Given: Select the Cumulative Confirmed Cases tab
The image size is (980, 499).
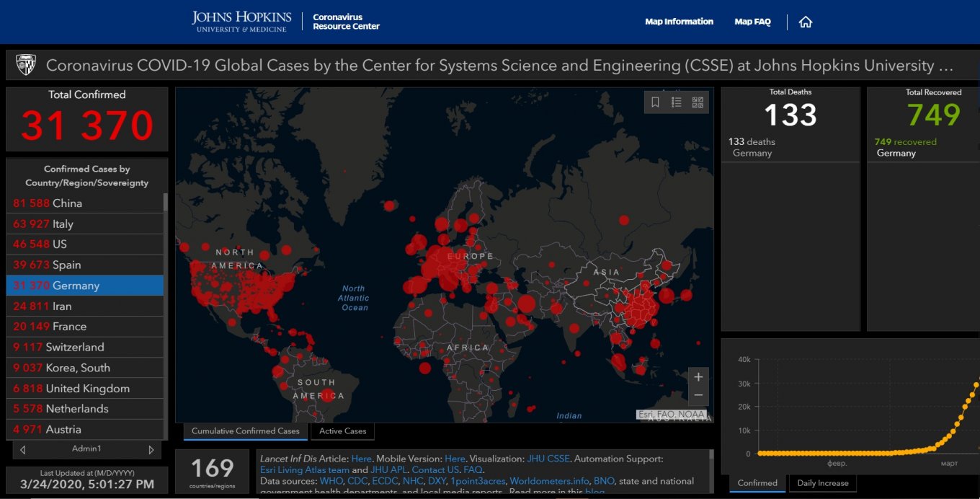Looking at the screenshot, I should pos(245,431).
